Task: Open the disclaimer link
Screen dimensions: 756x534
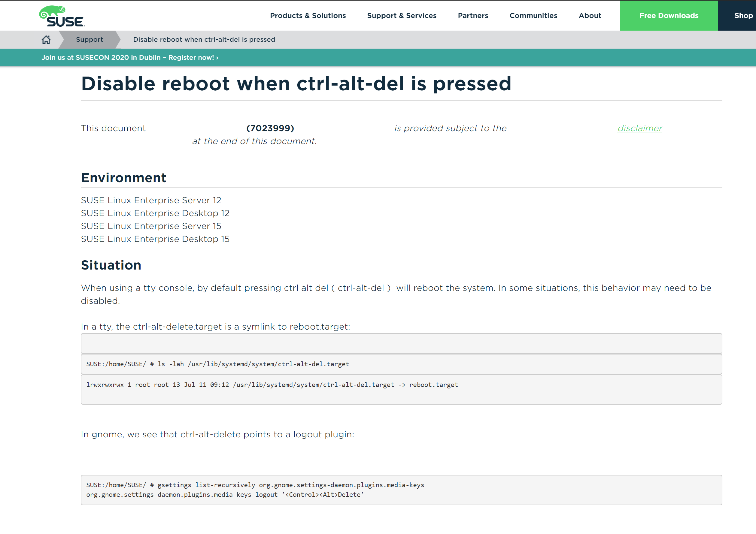Action: coord(639,128)
